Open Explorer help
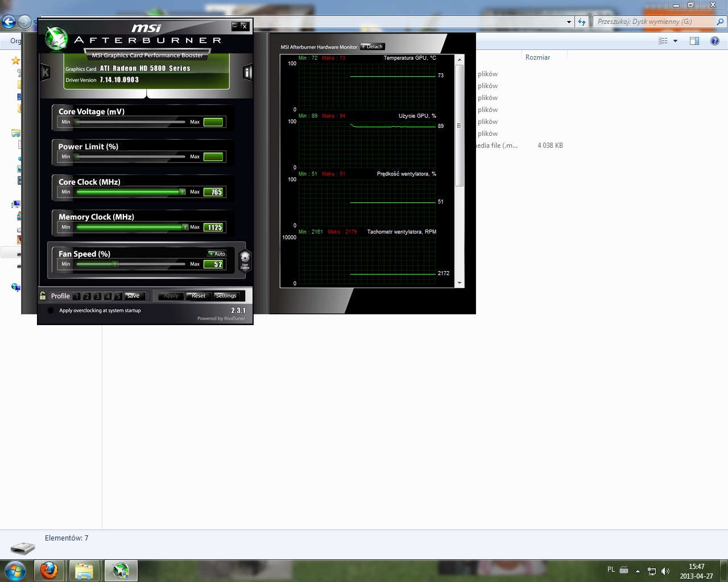 coord(715,41)
